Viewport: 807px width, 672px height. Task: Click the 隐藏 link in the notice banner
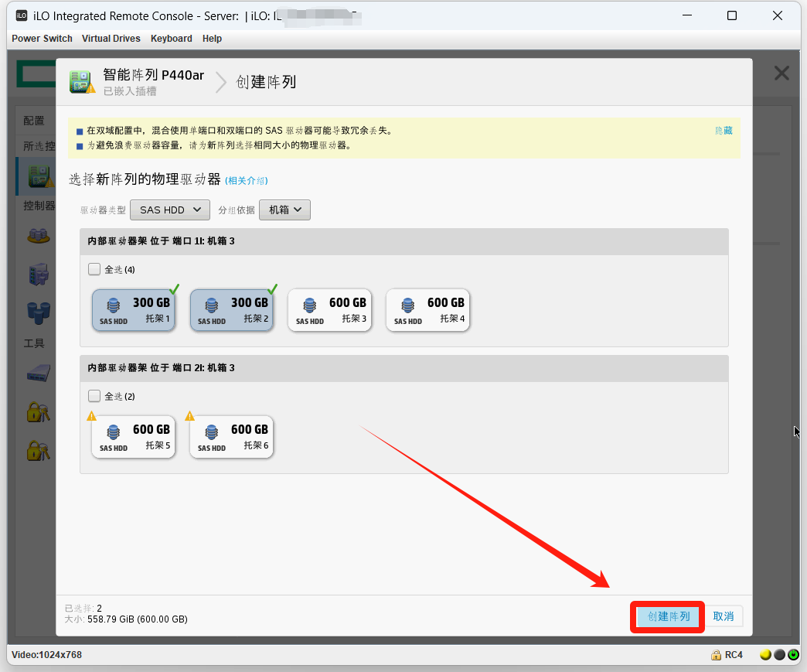(724, 131)
